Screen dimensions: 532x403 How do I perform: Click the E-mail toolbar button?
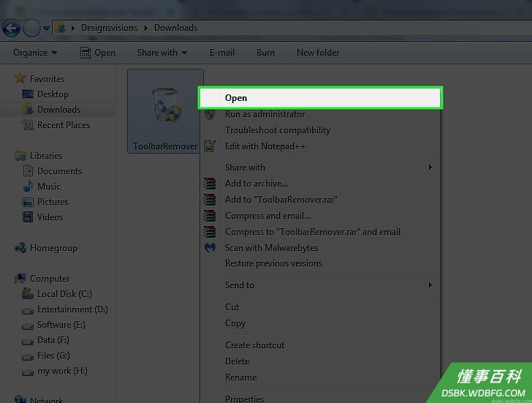click(222, 53)
